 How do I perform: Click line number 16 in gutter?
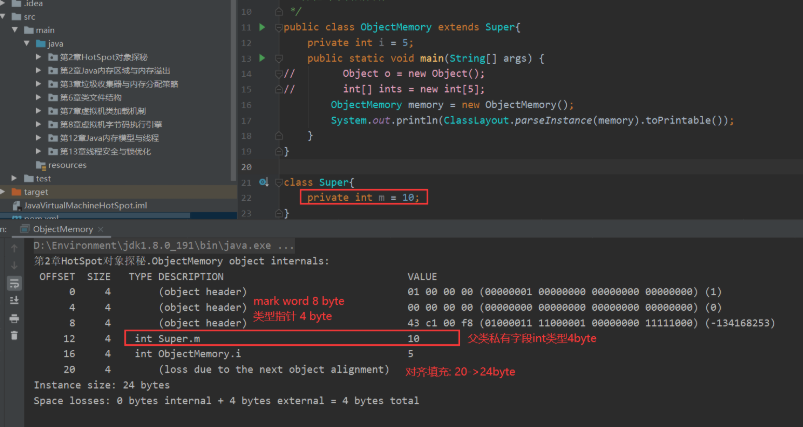pyautogui.click(x=246, y=105)
